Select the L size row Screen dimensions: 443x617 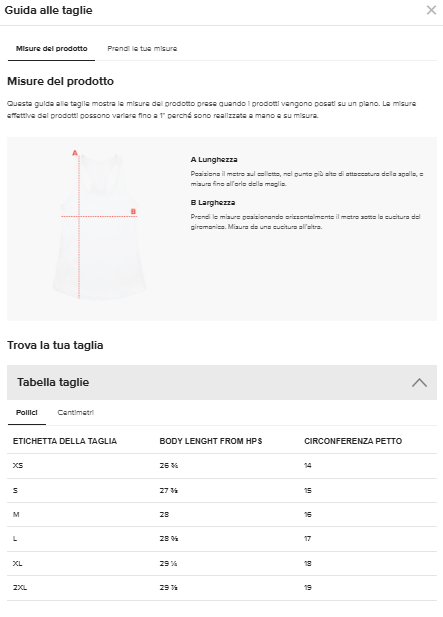222,539
